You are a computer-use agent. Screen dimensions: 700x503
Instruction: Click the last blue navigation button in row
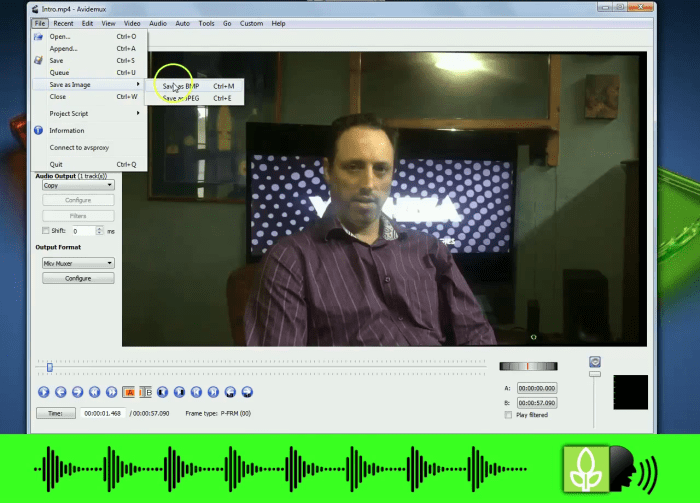pos(247,392)
